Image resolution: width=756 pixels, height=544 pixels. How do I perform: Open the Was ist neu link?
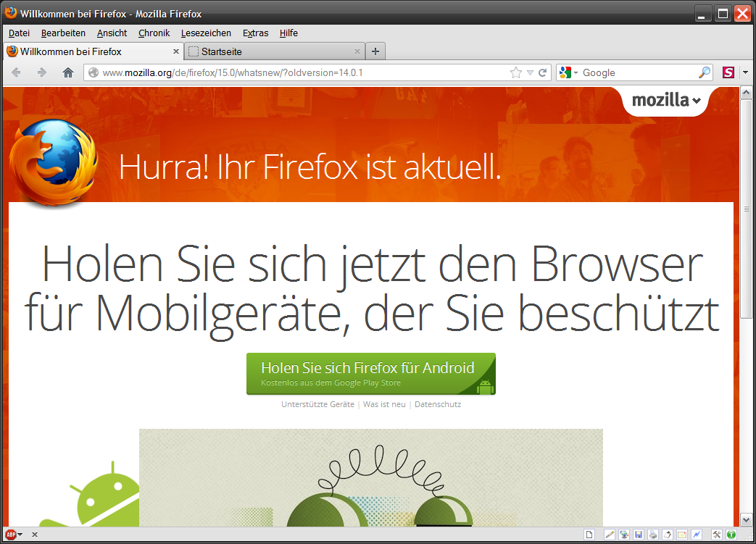tap(384, 404)
